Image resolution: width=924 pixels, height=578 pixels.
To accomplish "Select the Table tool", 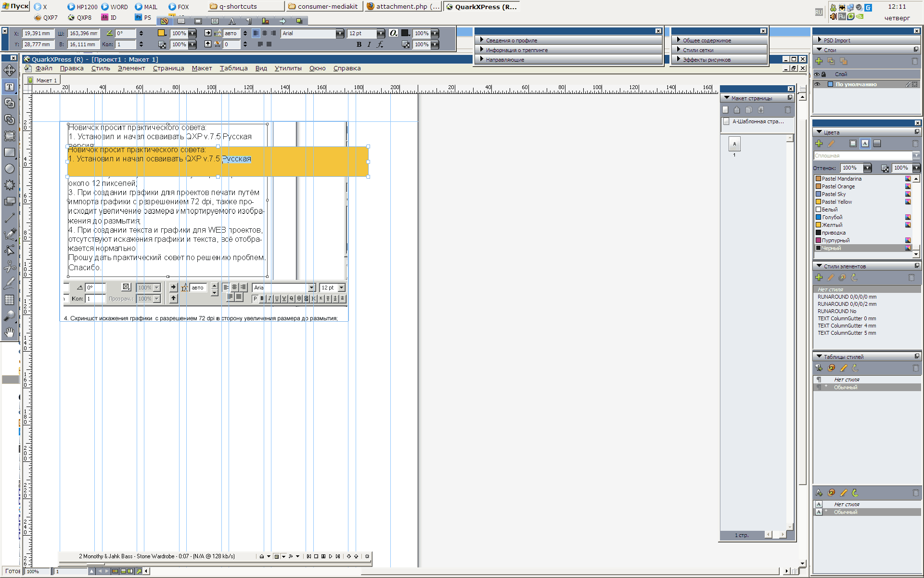I will click(9, 300).
